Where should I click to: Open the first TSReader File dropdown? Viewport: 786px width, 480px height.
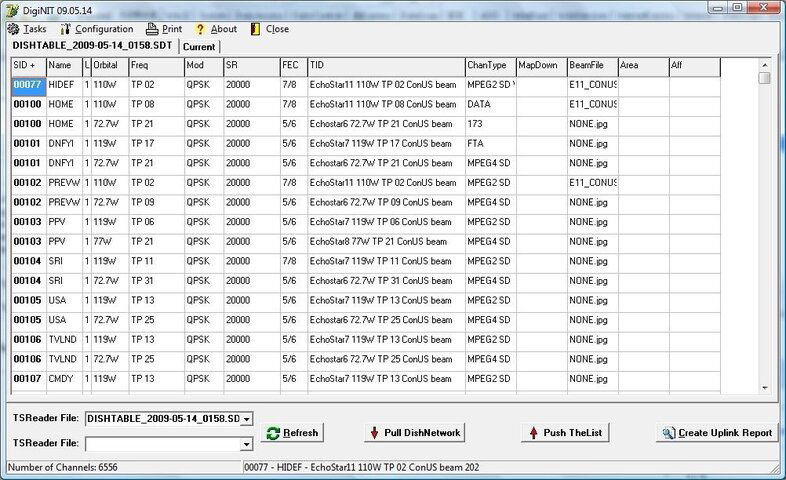[x=246, y=419]
